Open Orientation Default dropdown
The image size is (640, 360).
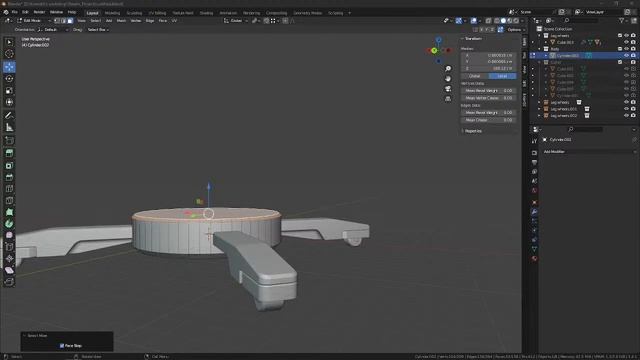pos(53,30)
